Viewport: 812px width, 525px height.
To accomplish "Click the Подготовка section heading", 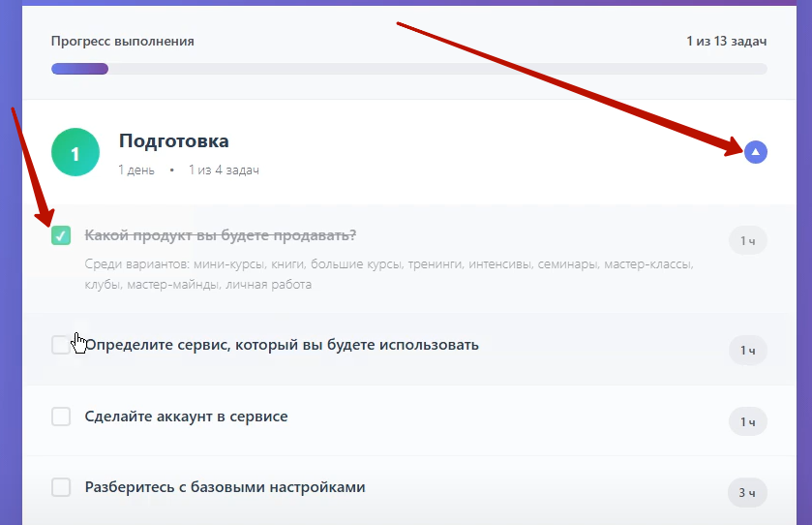I will [174, 141].
